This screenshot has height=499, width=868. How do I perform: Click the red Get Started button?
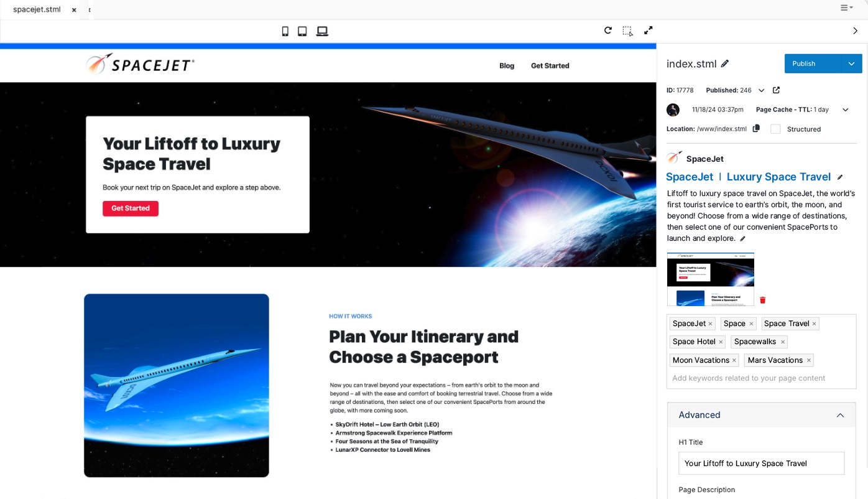(x=131, y=208)
